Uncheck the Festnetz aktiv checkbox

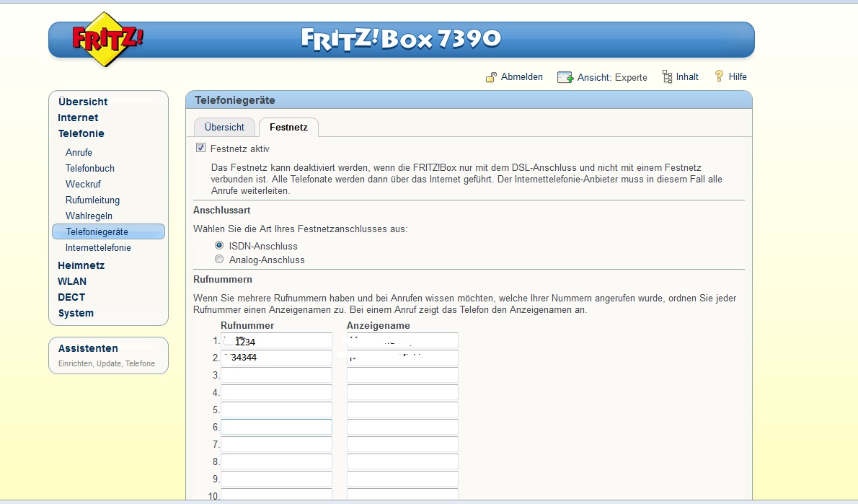201,148
